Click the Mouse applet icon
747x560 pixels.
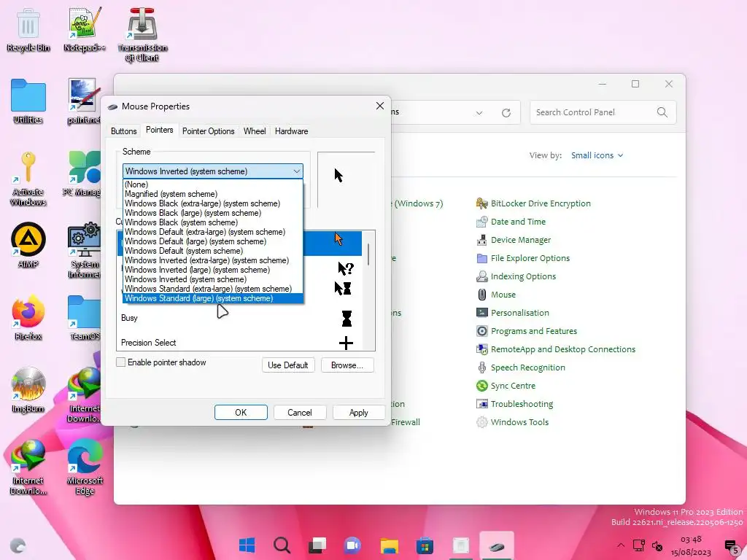(x=481, y=295)
